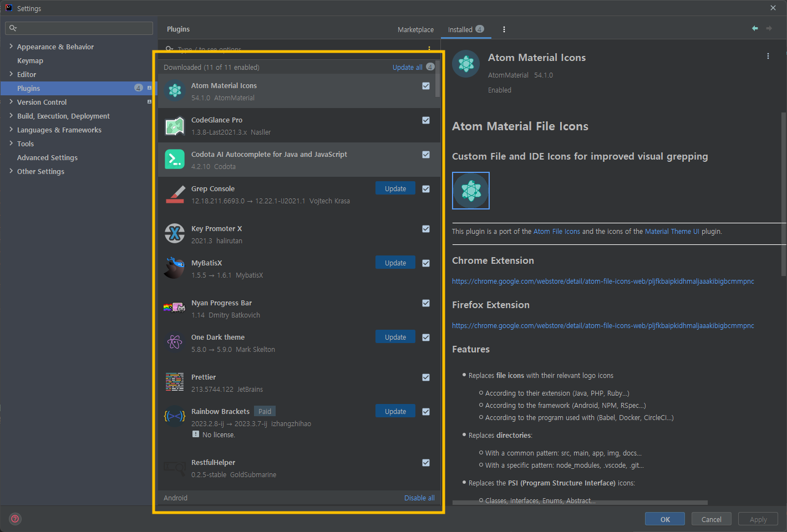The image size is (787, 532).
Task: Disable the Atom Material Icons plugin checkbox
Action: [x=426, y=86]
